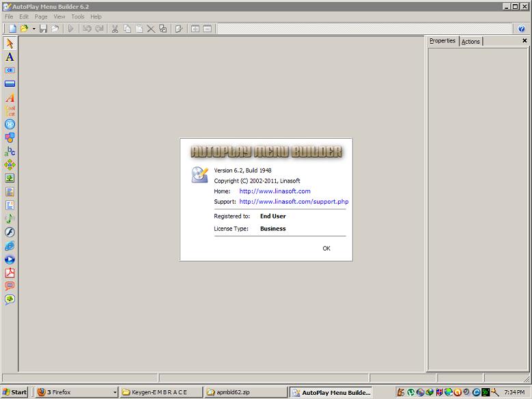Open the Tools menu
The width and height of the screenshot is (532, 399).
[x=78, y=16]
